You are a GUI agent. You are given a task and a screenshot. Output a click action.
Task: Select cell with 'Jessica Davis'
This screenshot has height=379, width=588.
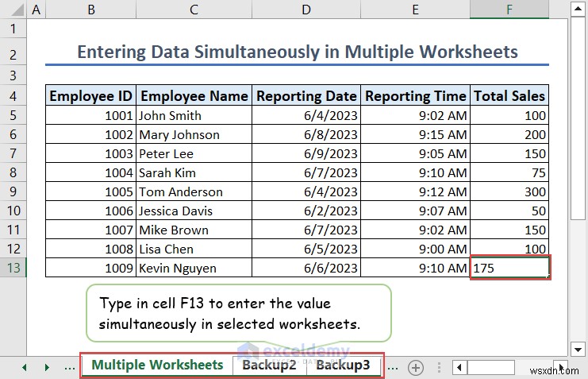(x=194, y=211)
